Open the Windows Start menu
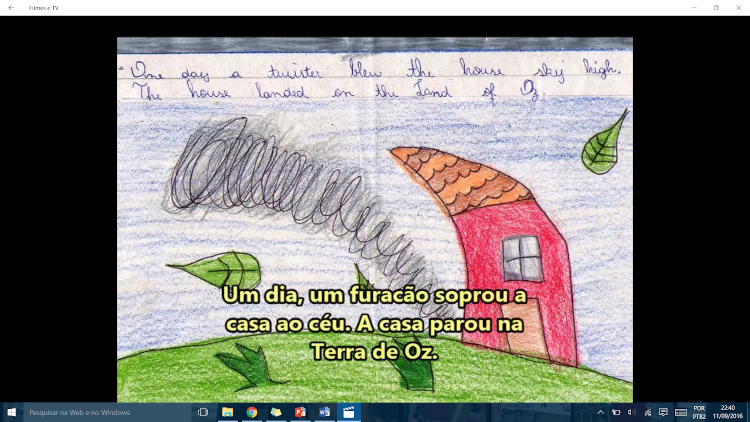This screenshot has width=750, height=422. 11,412
